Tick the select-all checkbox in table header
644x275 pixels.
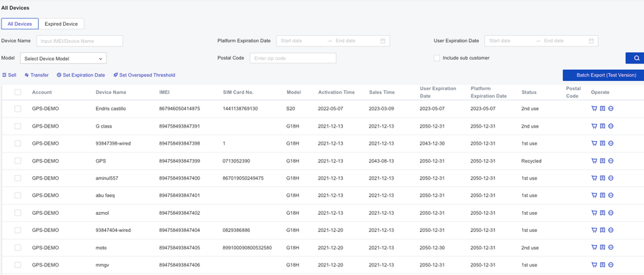click(18, 92)
